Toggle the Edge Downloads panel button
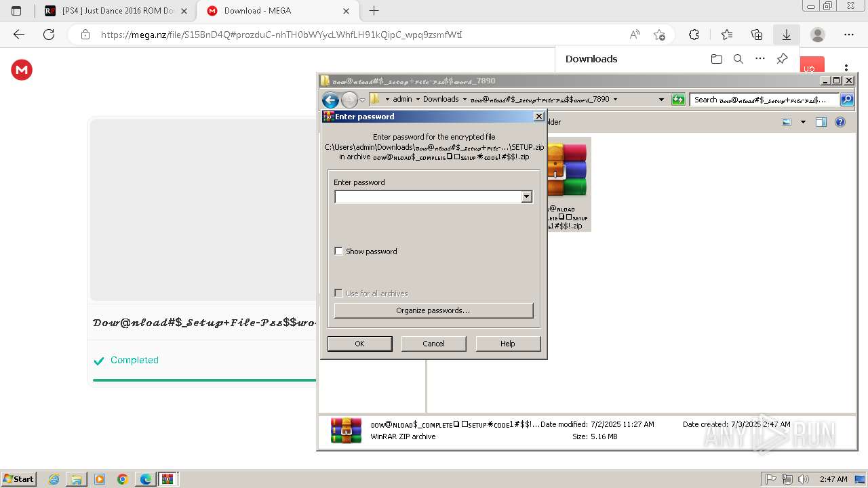 (x=787, y=35)
